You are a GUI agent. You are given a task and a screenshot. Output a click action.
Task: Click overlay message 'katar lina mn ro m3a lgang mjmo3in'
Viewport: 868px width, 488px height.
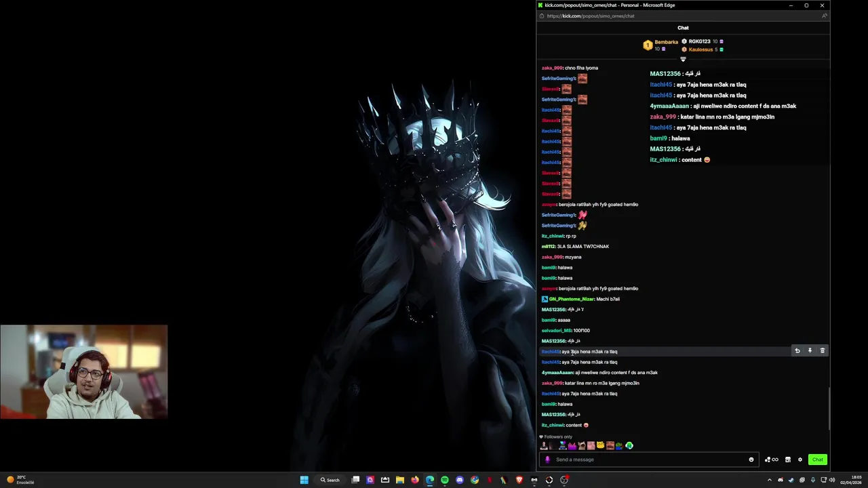click(x=728, y=117)
